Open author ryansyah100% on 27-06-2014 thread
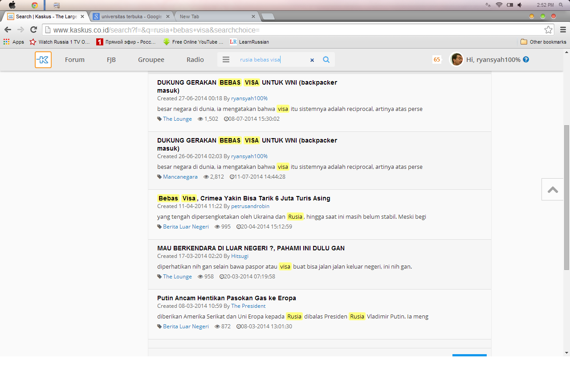 pos(249,98)
